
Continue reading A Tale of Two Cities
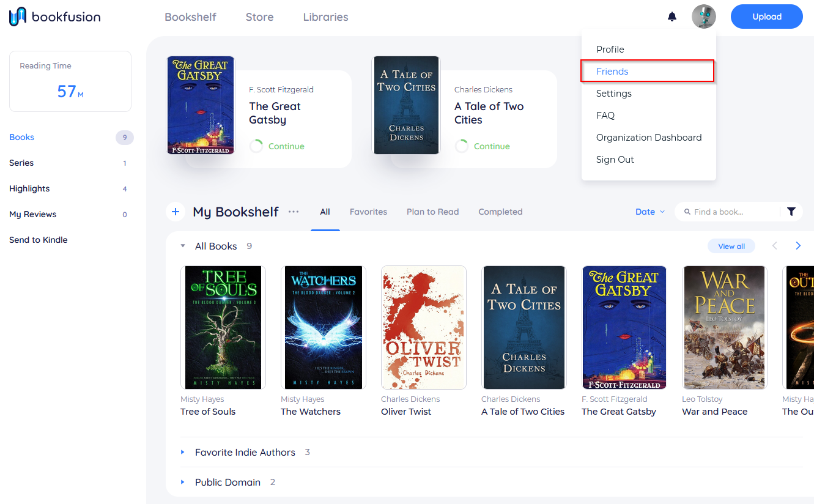coord(492,146)
